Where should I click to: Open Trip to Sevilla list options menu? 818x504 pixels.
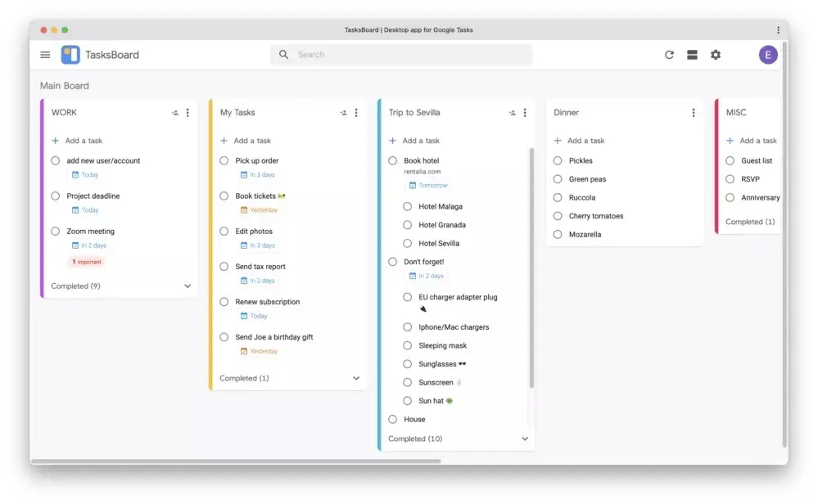(x=525, y=113)
